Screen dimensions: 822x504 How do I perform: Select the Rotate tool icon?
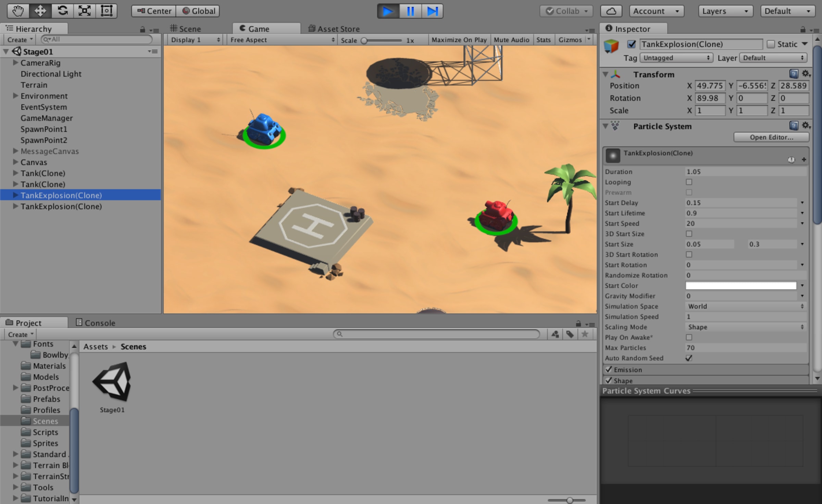coord(62,11)
